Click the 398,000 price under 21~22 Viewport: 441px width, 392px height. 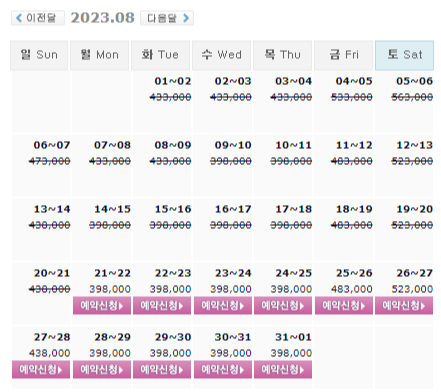(x=110, y=289)
